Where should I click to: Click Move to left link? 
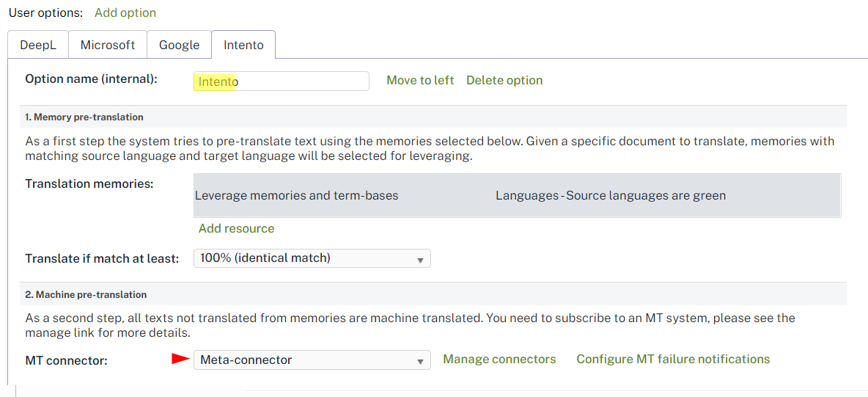(420, 80)
